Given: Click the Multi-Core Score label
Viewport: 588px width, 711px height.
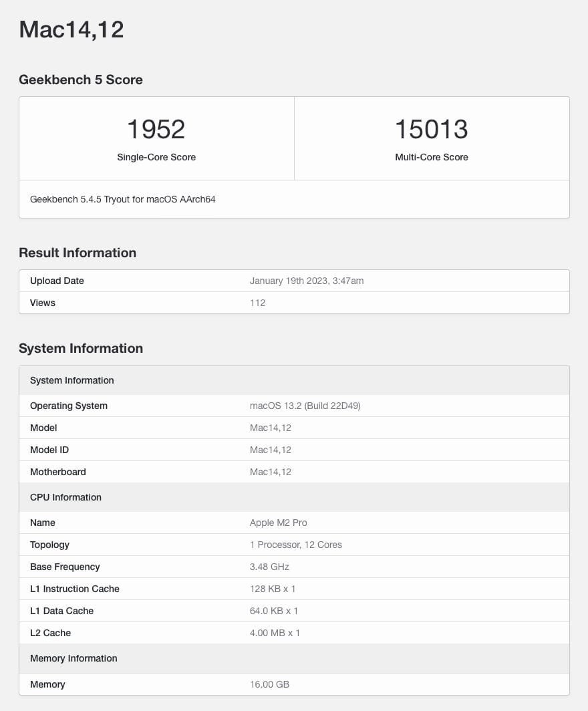Looking at the screenshot, I should (432, 157).
